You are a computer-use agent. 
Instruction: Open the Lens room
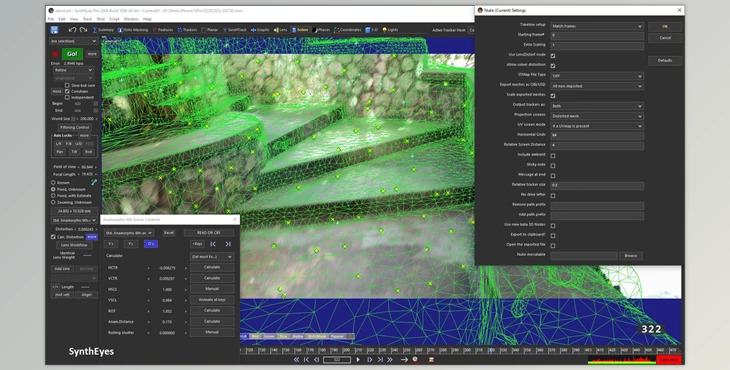[281, 30]
